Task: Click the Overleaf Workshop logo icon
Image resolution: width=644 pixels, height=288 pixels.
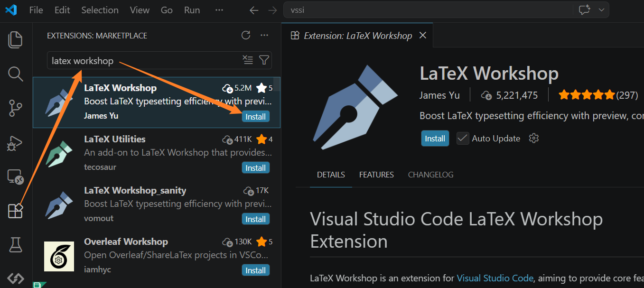Action: click(59, 256)
